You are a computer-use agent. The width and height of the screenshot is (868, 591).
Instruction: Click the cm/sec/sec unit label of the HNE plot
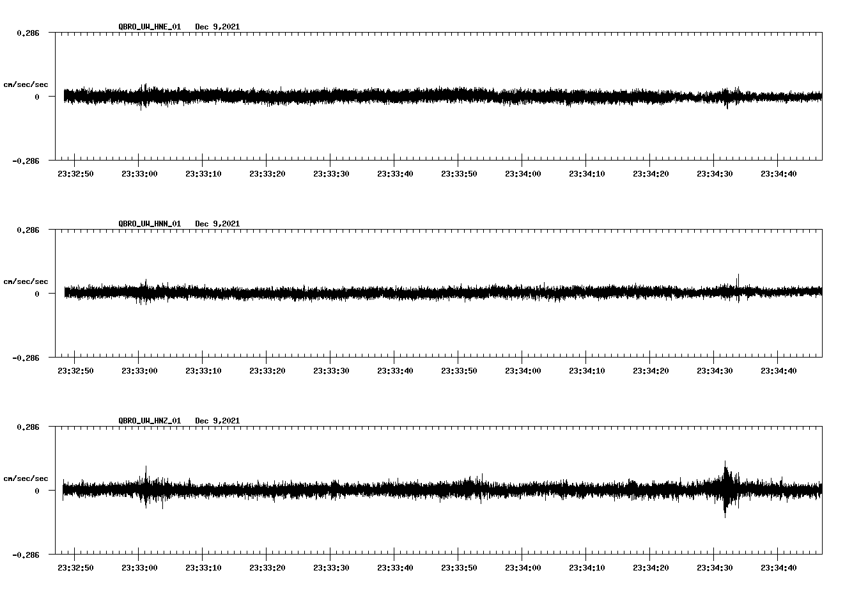(26, 84)
